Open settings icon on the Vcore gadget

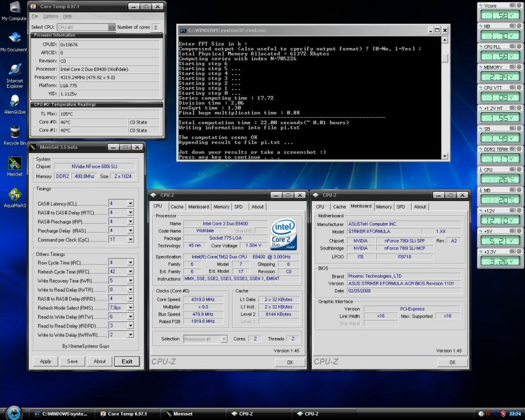512,5
